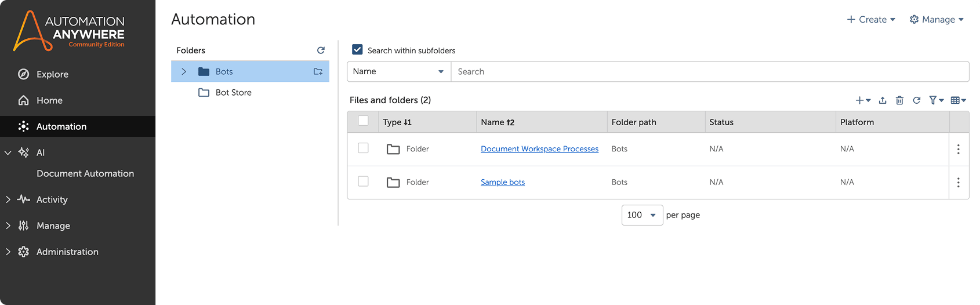Click folder icon in Sample bots row
The width and height of the screenshot is (980, 305).
pyautogui.click(x=393, y=182)
